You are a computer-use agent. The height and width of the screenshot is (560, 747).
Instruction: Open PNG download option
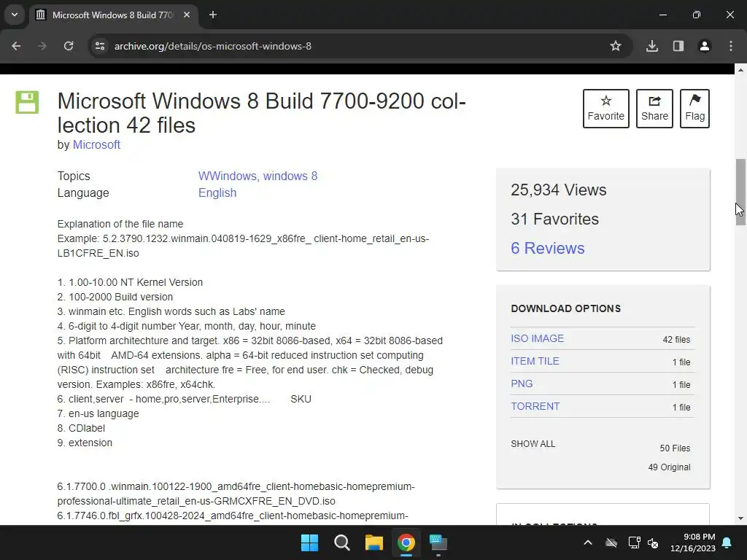click(522, 384)
